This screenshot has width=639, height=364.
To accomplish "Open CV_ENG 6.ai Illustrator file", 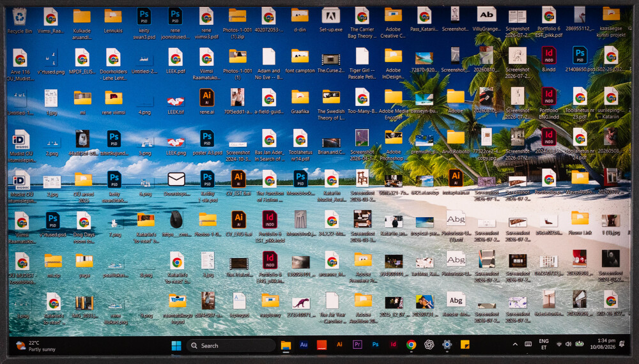I will (238, 220).
